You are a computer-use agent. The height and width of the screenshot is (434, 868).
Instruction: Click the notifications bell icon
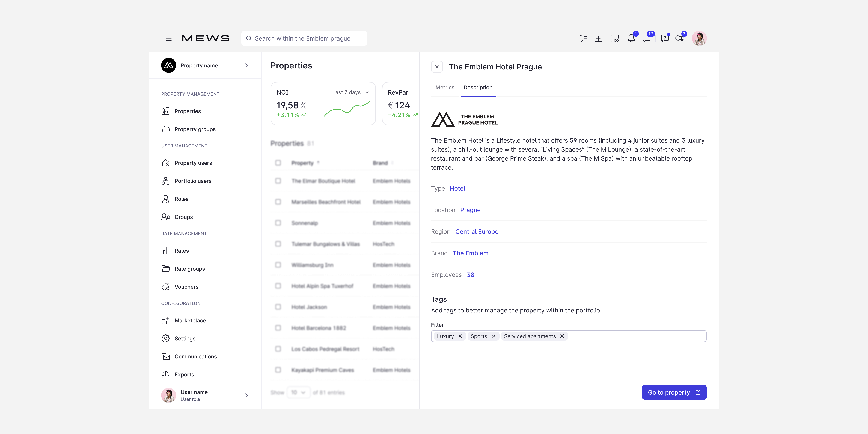pyautogui.click(x=631, y=38)
